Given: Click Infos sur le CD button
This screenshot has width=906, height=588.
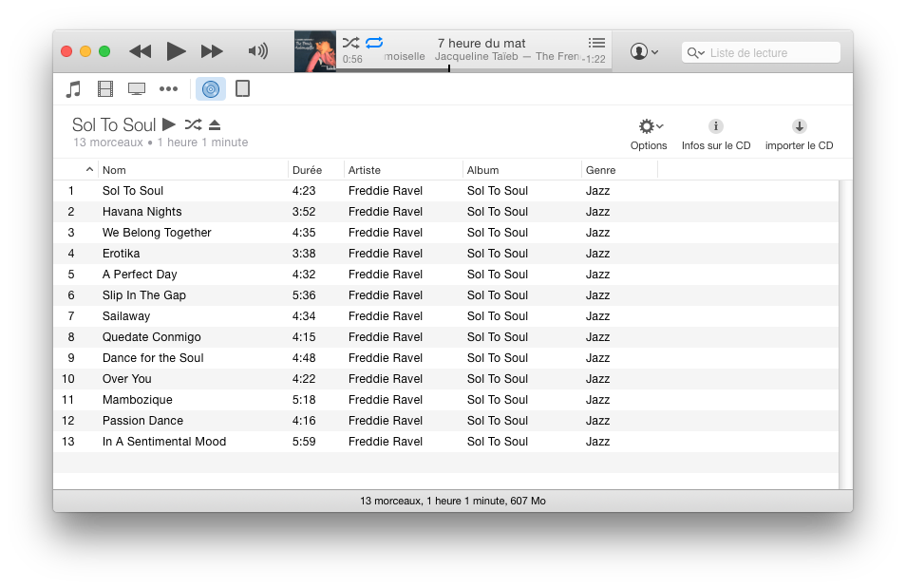Looking at the screenshot, I should [716, 135].
